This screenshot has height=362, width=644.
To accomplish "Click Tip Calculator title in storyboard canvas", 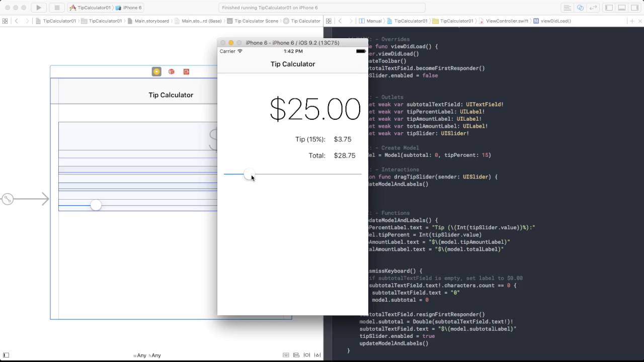I will (171, 95).
